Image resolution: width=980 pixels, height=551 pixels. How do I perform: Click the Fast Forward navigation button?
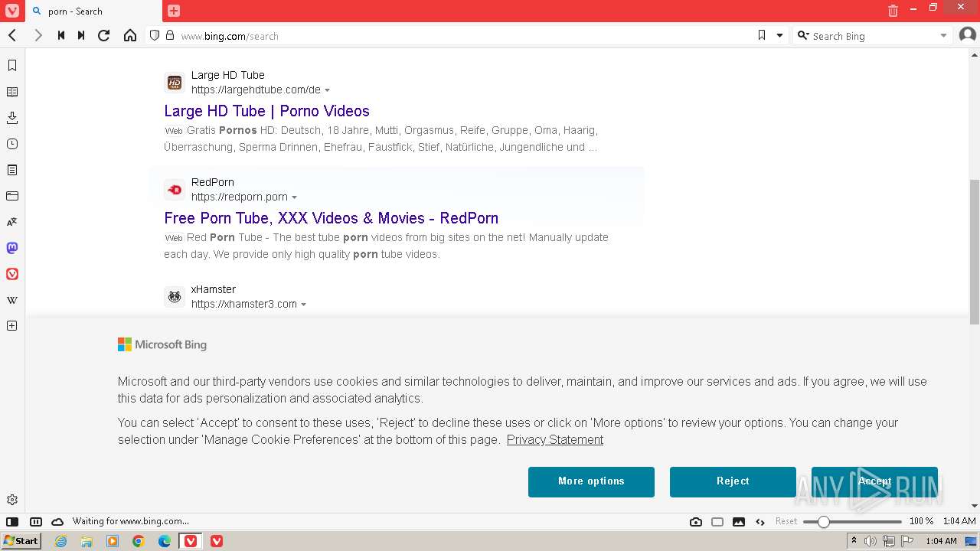81,36
